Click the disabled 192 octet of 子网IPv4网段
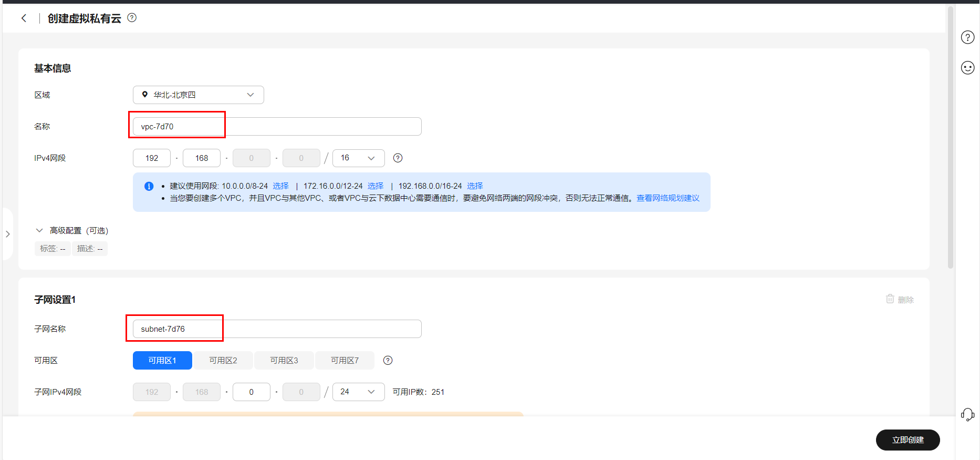The height and width of the screenshot is (460, 980). pos(152,392)
